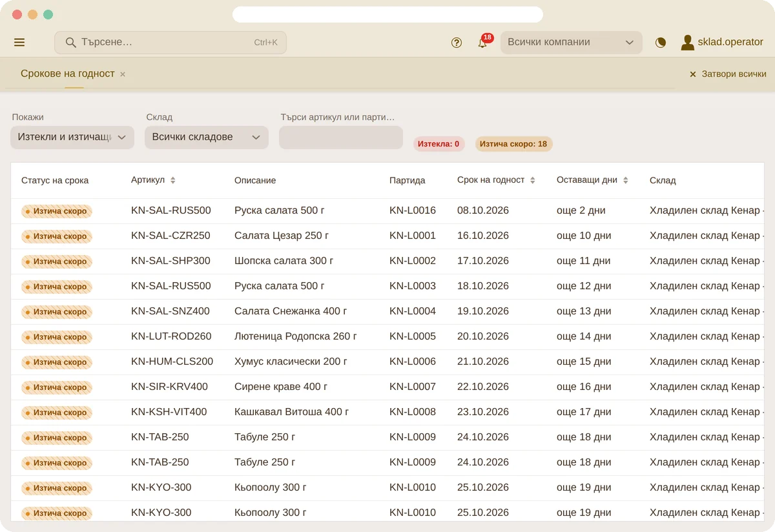Click the Описание column header
This screenshot has height=532, width=775.
click(x=255, y=181)
